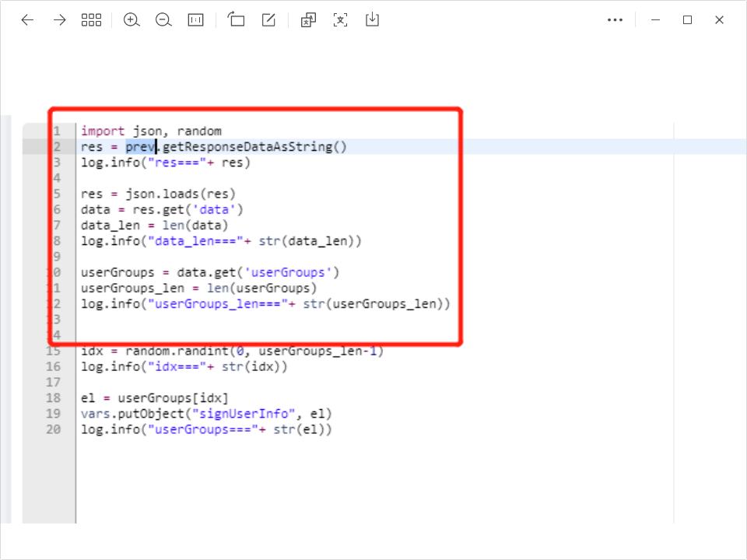Screen dimensions: 747x560
Task: Click the highlighted word 'prev' on line 2
Action: tap(140, 146)
